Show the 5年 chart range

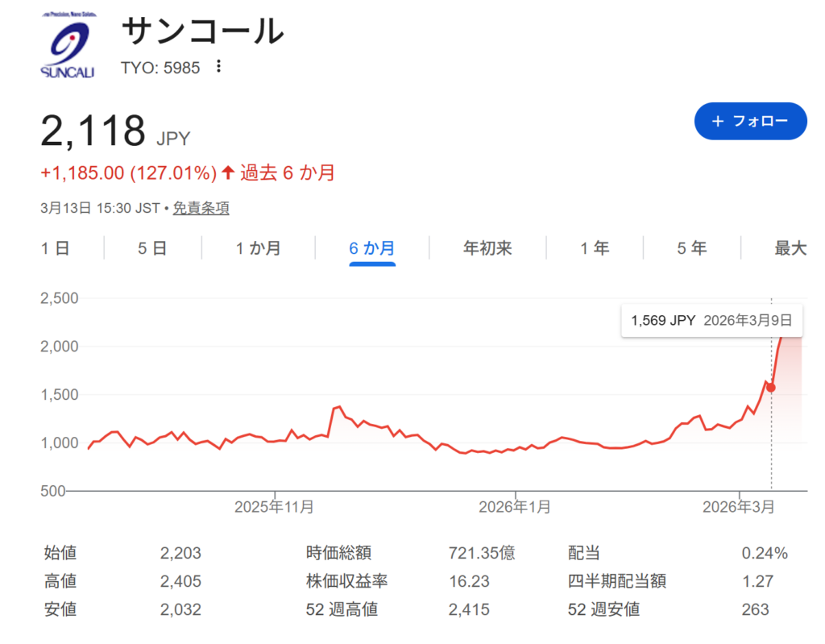click(x=691, y=248)
